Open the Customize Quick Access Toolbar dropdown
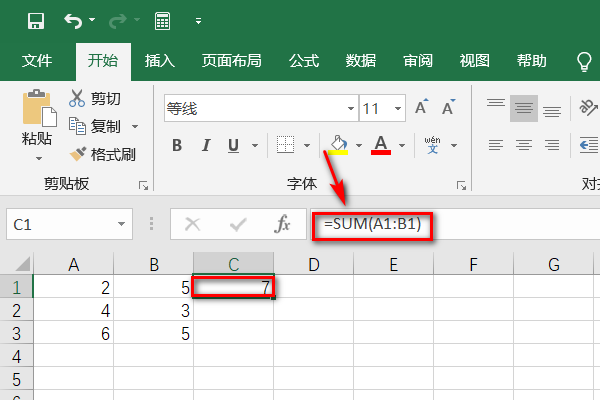The width and height of the screenshot is (600, 400). pyautogui.click(x=198, y=21)
